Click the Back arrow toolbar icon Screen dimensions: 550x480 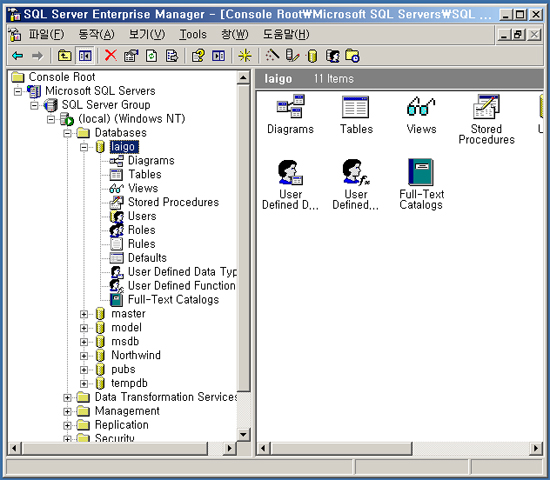coord(18,55)
